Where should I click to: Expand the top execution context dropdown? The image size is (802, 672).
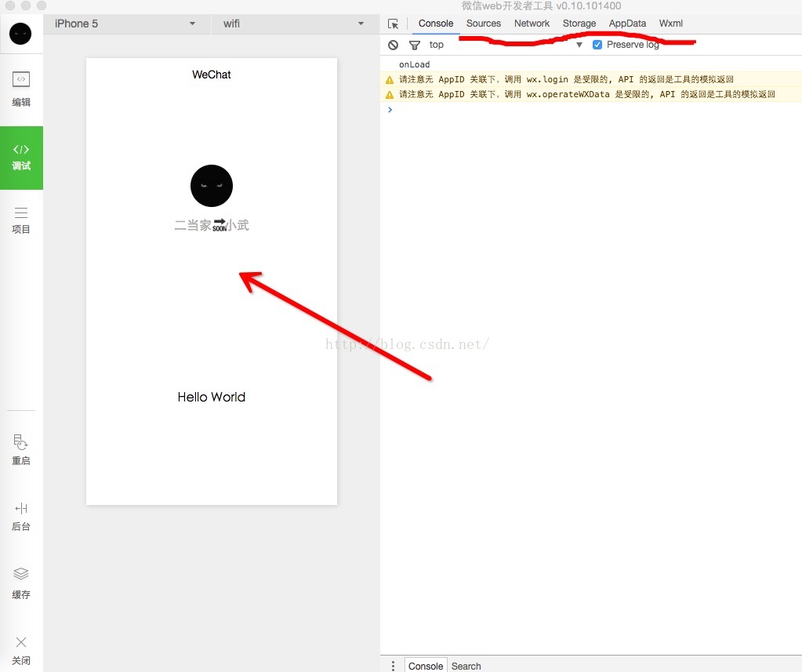pyautogui.click(x=506, y=45)
